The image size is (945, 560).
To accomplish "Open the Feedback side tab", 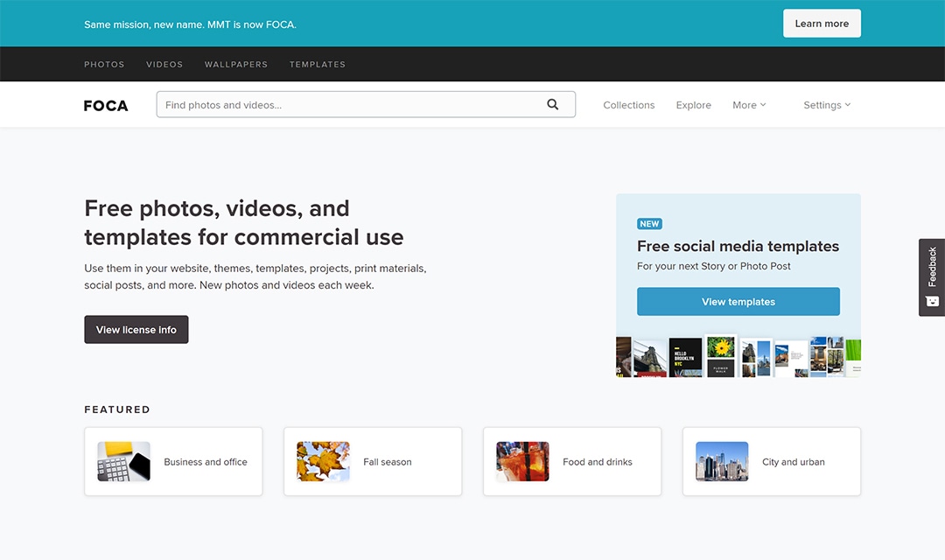I will click(932, 277).
